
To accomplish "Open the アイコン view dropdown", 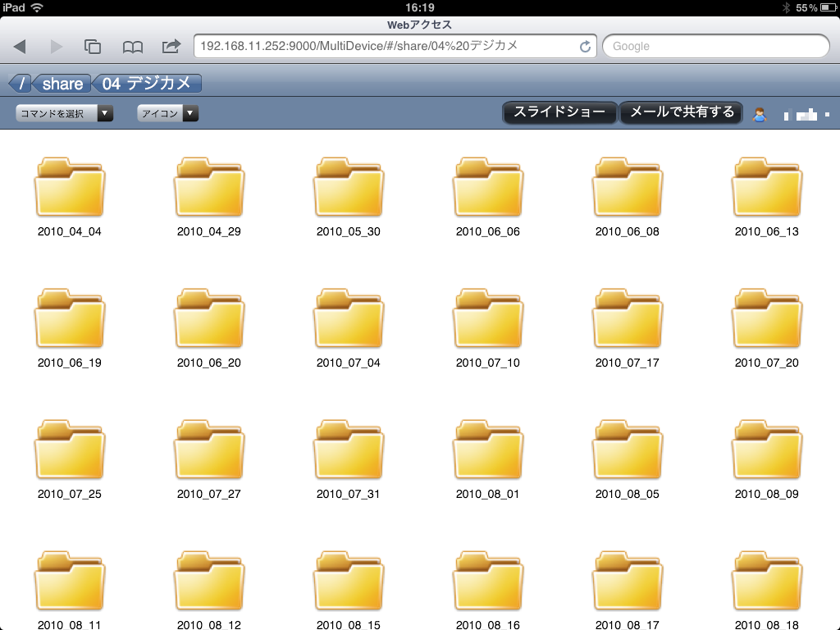I will (x=167, y=113).
